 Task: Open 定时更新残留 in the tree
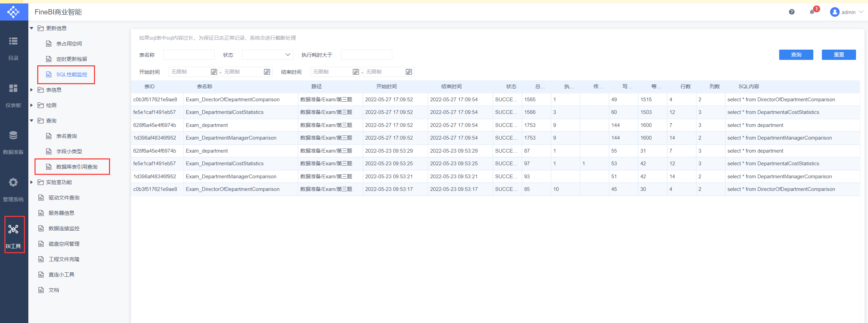(x=72, y=59)
